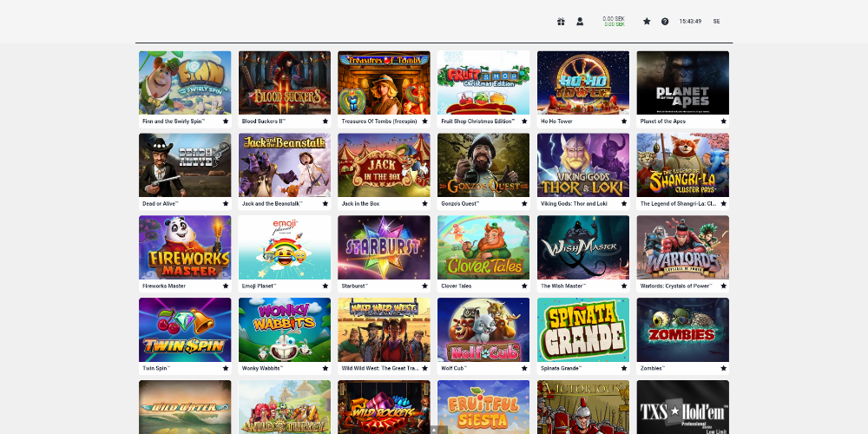Star The Wish Master game
The image size is (868, 434).
tap(624, 286)
